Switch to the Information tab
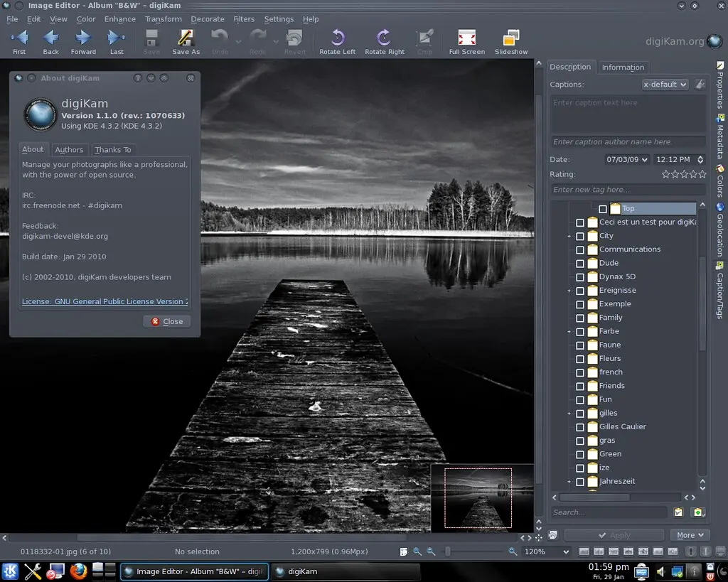This screenshot has height=582, width=728. click(623, 67)
